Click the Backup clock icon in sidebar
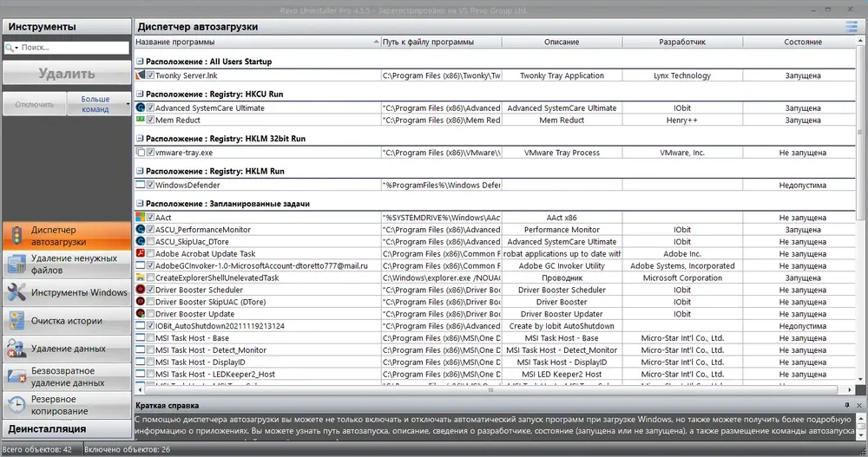Screen dimensions: 868x457 pos(16,405)
